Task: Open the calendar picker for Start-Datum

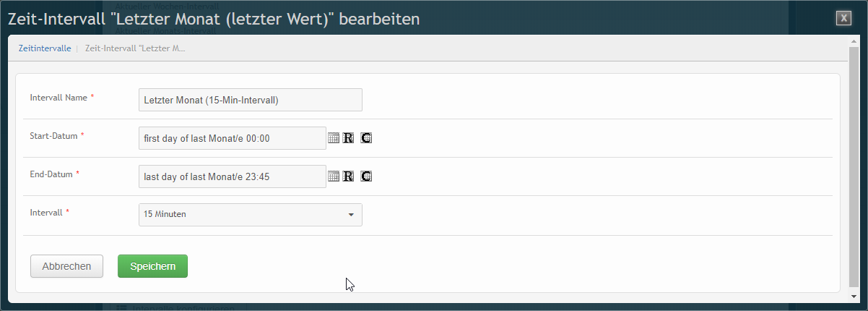Action: (x=334, y=138)
